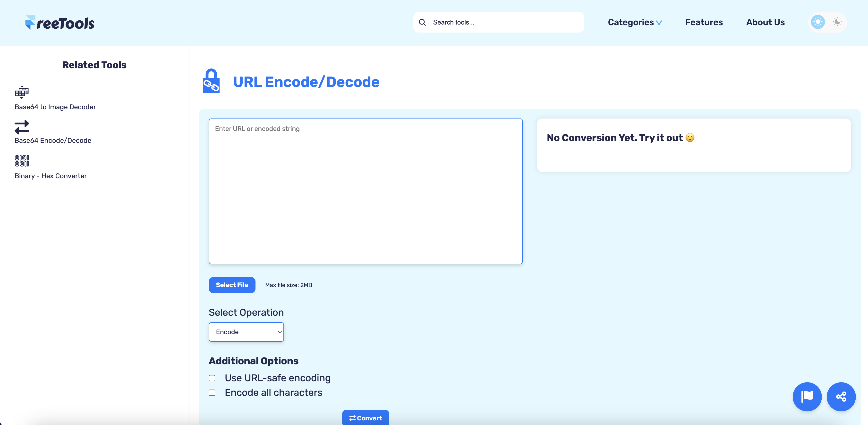Open the Base64 to Image Decoder link
Image resolution: width=868 pixels, height=425 pixels.
[55, 107]
